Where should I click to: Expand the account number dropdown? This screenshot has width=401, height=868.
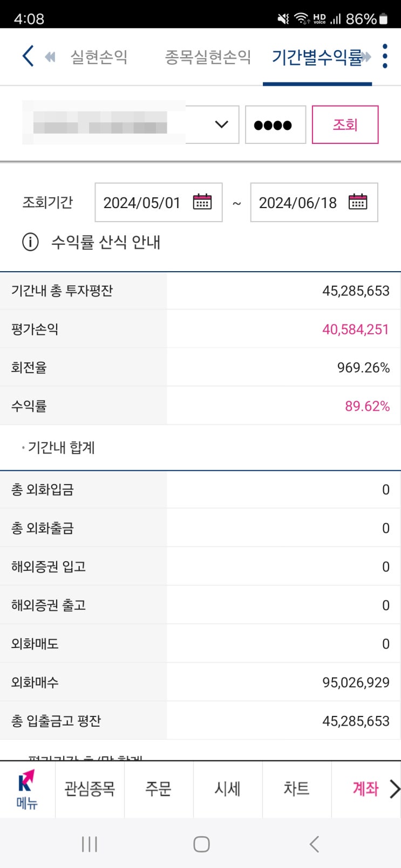221,125
